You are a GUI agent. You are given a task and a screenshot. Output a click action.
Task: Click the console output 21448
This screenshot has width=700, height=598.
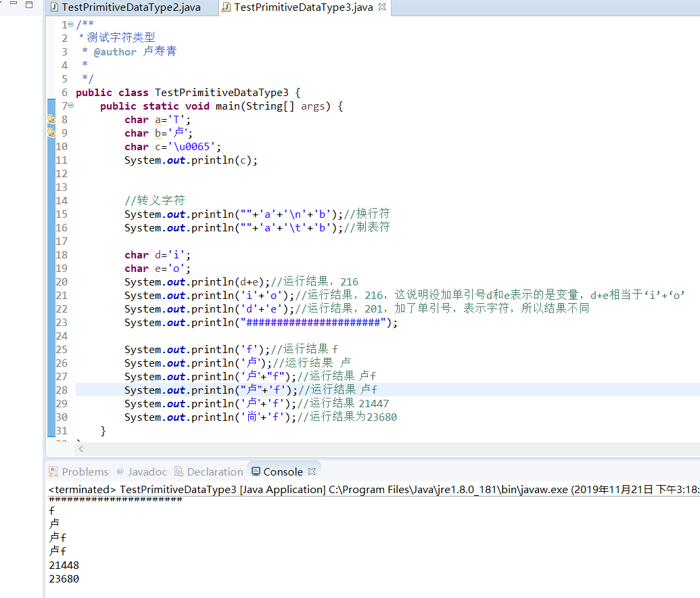(64, 566)
